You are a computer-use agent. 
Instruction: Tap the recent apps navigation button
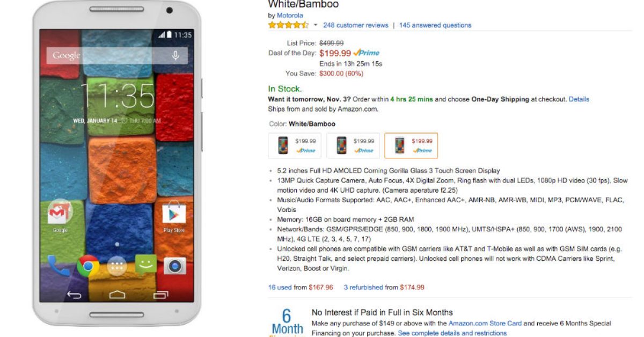click(160, 295)
